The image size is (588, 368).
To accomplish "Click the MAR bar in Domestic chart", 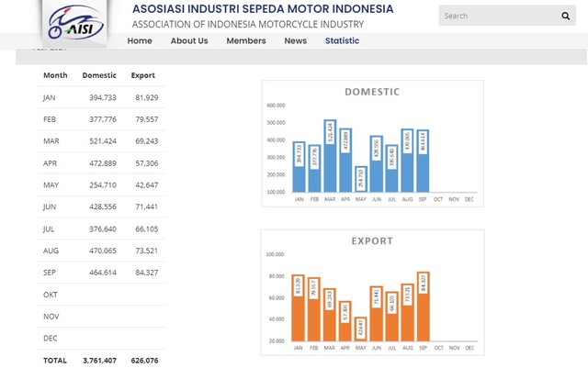I will coord(330,156).
